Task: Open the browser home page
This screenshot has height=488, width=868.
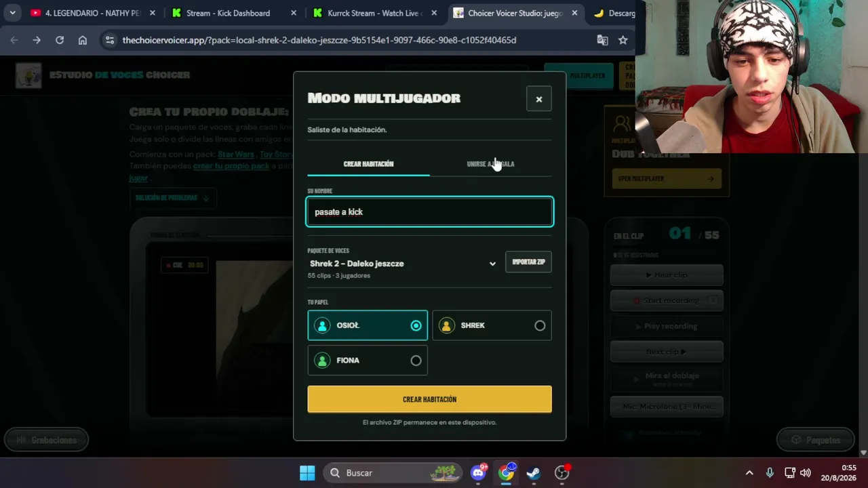Action: (x=83, y=40)
